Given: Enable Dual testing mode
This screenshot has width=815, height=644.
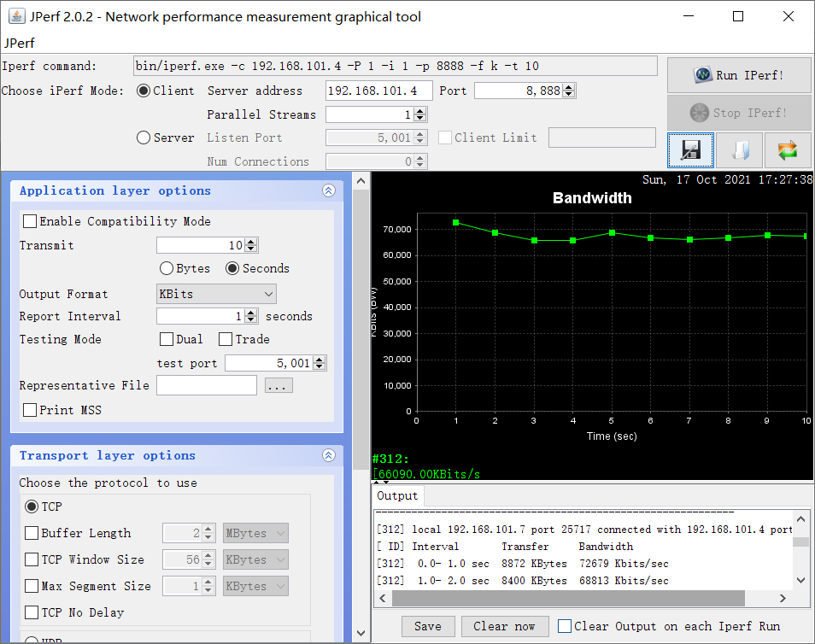Looking at the screenshot, I should pyautogui.click(x=167, y=339).
